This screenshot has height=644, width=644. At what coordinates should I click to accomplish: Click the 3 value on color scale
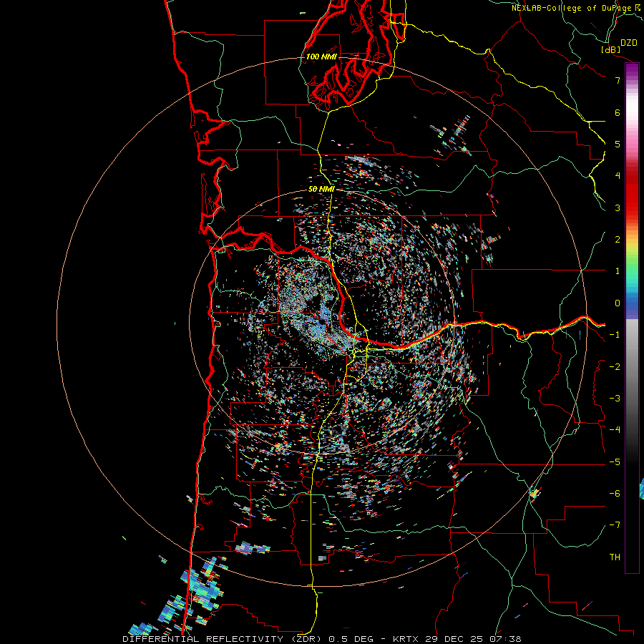click(618, 208)
